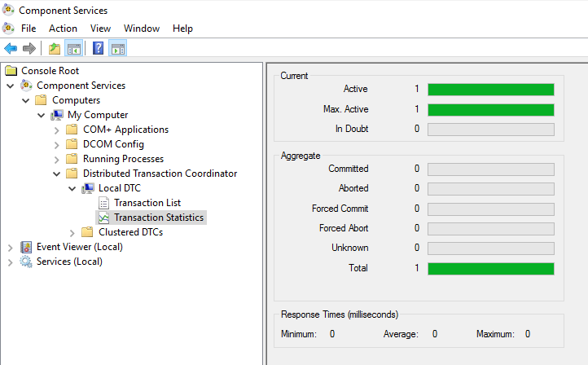This screenshot has height=365, width=588.
Task: Click the 'Response Times (milliseconds)' heading
Action: click(340, 314)
